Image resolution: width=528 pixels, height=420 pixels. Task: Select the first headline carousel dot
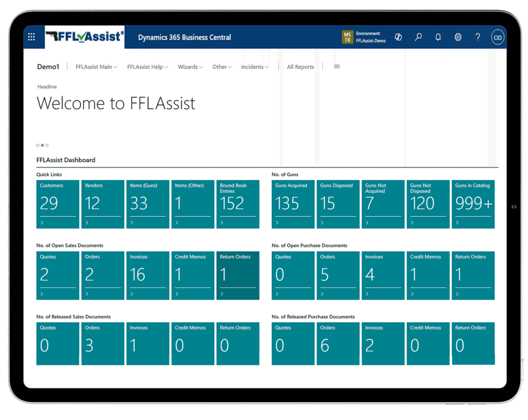click(38, 145)
